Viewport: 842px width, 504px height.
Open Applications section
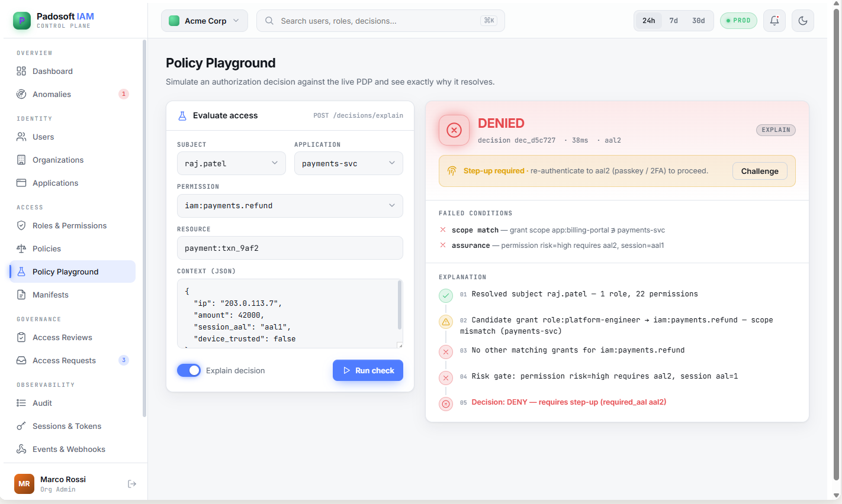(x=72, y=183)
